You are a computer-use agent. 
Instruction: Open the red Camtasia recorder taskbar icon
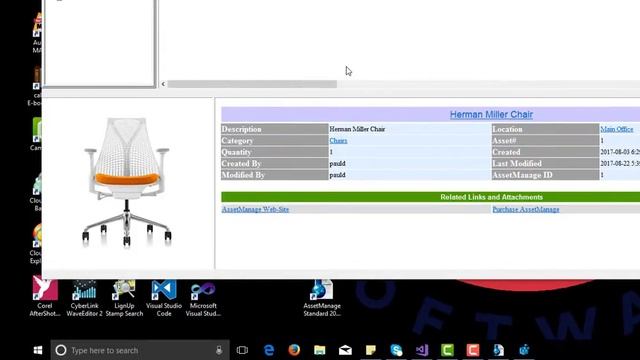pos(473,350)
